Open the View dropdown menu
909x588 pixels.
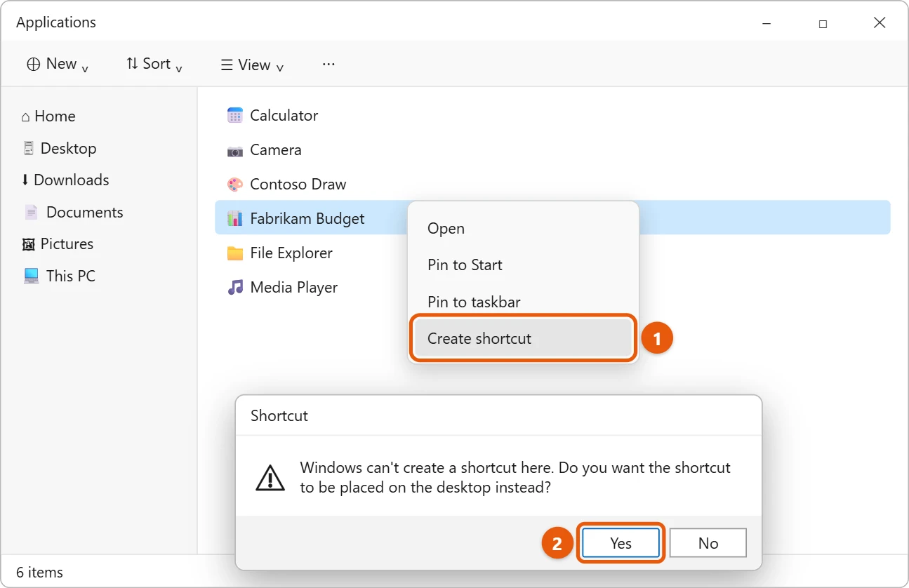(253, 65)
